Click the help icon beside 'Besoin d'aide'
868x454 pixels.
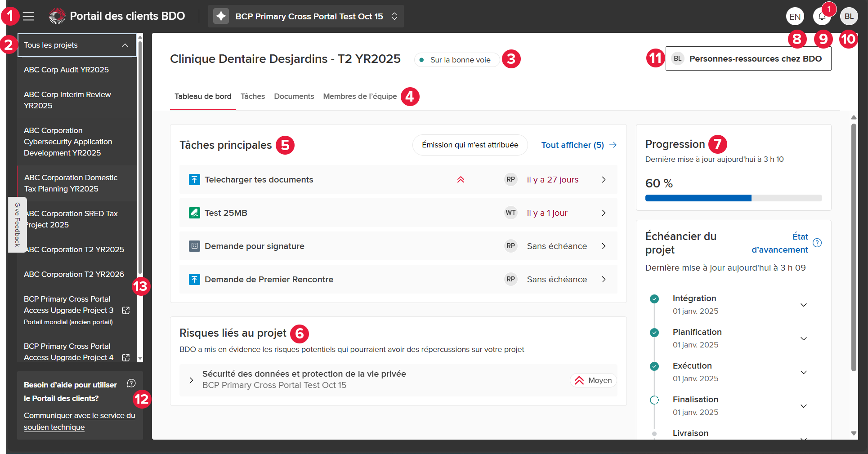tap(131, 383)
